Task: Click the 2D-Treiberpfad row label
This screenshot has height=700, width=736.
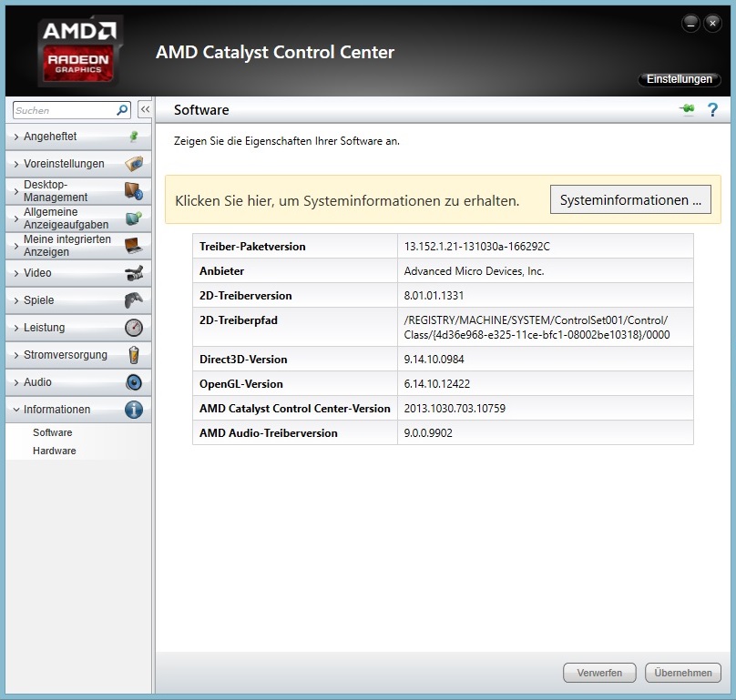Action: [239, 320]
